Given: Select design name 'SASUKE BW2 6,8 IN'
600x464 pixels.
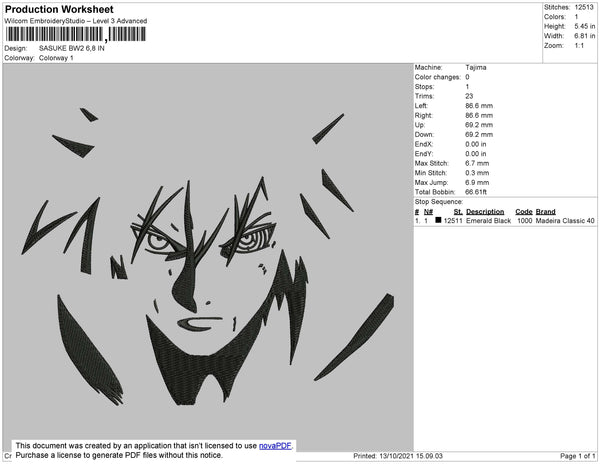Looking at the screenshot, I should pos(72,48).
